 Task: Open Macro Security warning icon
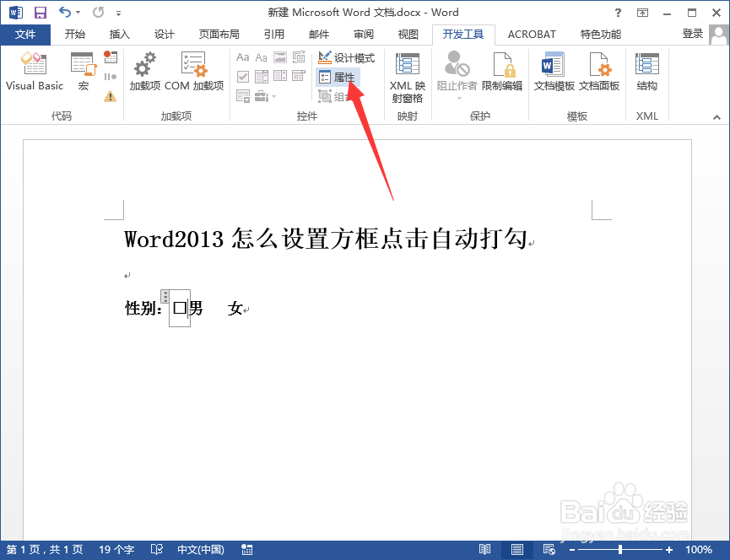(x=111, y=96)
